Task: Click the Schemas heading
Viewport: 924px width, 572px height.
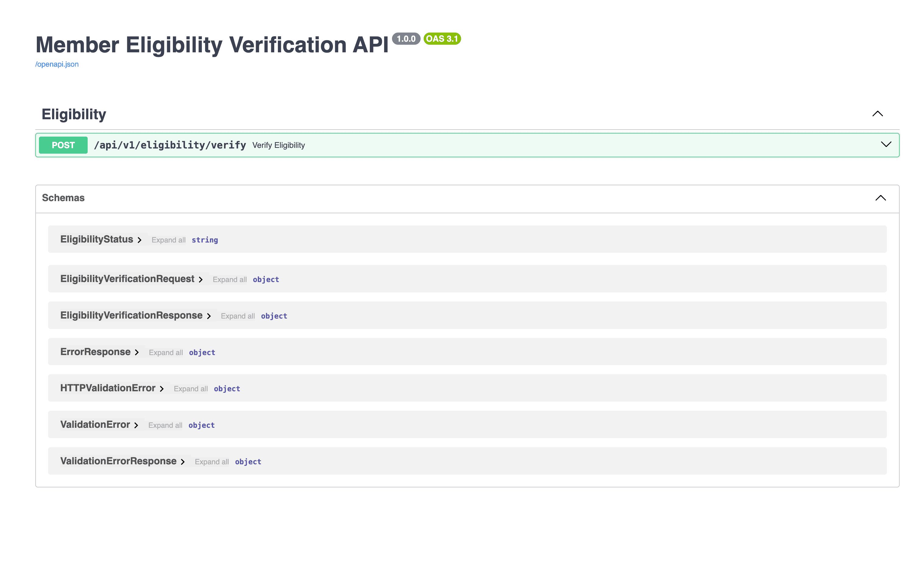Action: click(63, 198)
